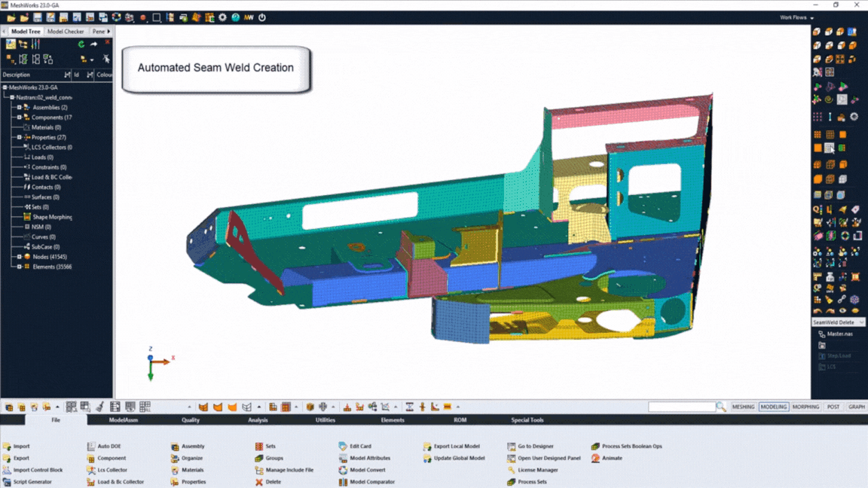
Task: Open the Animate tool
Action: tap(596, 458)
